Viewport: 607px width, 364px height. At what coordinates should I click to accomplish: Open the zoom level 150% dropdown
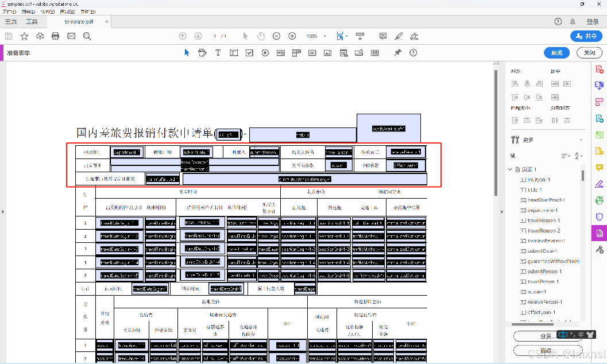point(324,36)
